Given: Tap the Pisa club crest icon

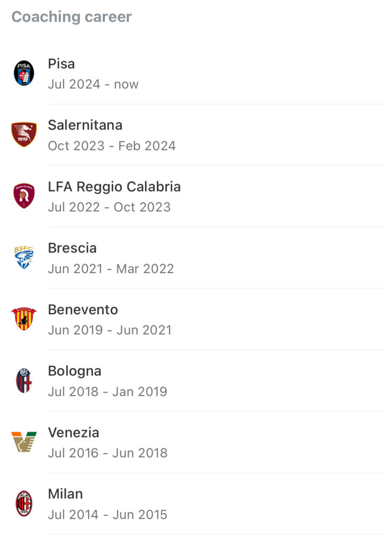Looking at the screenshot, I should [24, 73].
